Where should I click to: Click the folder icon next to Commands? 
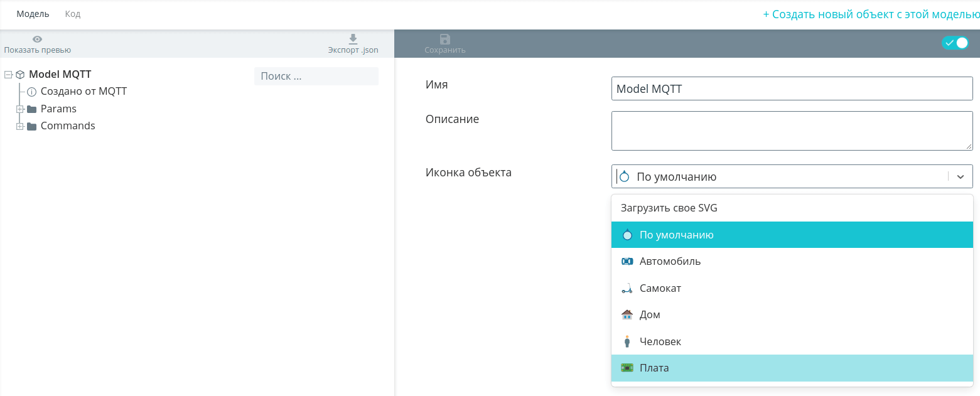click(31, 126)
